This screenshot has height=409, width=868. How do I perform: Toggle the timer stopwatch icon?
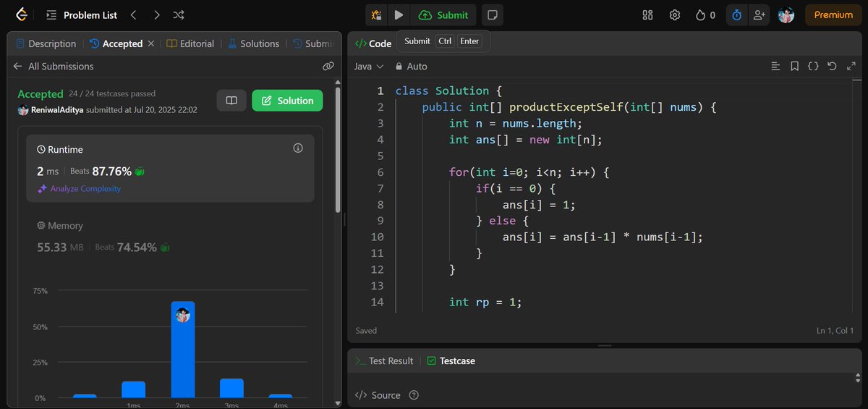tap(736, 14)
